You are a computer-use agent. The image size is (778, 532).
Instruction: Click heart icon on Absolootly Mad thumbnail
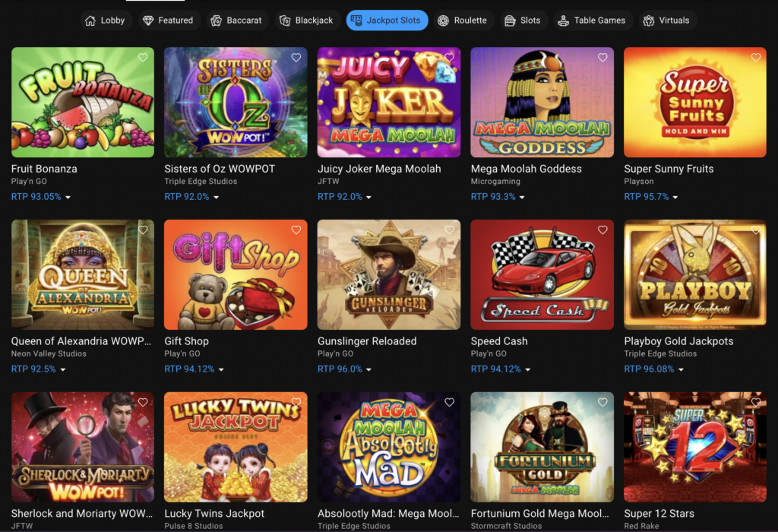(450, 403)
